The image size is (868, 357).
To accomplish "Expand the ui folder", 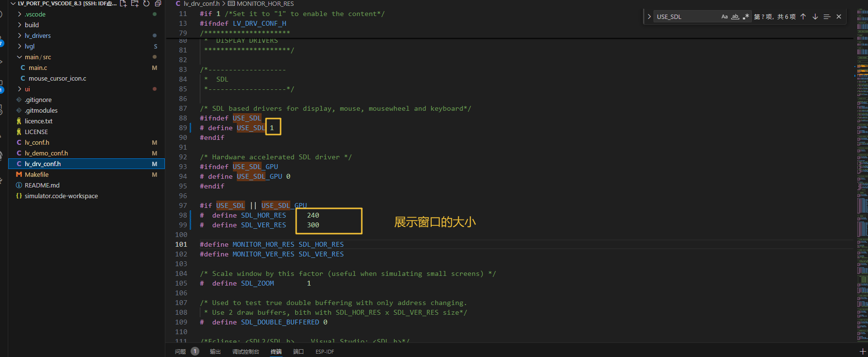I will click(87, 89).
